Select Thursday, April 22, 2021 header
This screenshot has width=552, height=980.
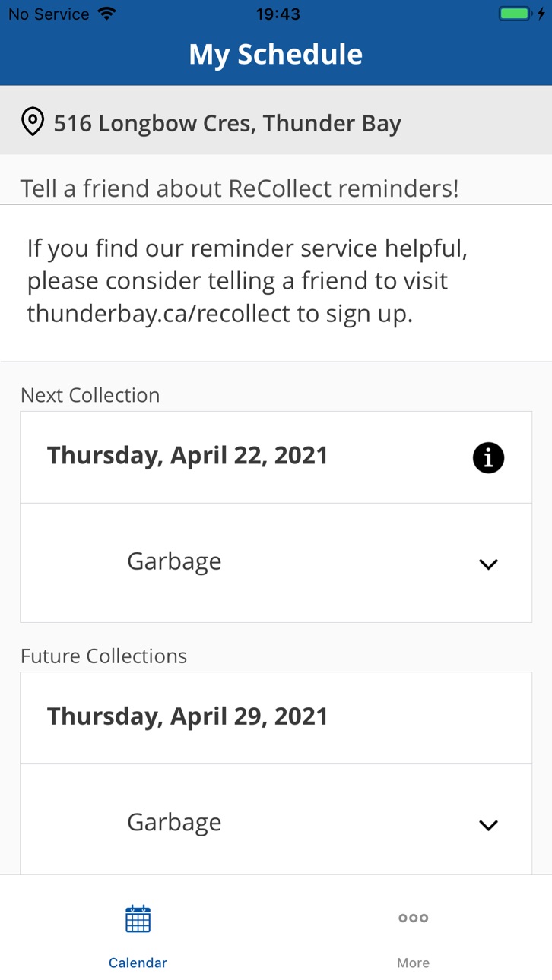pyautogui.click(x=276, y=457)
